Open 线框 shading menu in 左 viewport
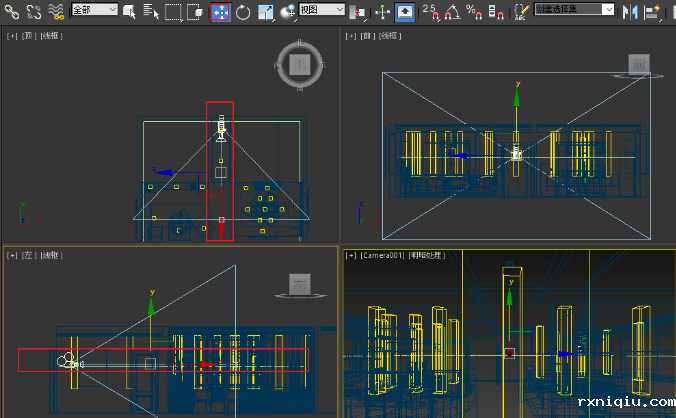The width and height of the screenshot is (676, 418). click(51, 256)
